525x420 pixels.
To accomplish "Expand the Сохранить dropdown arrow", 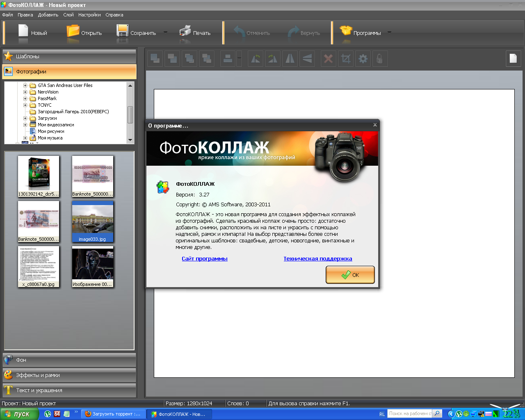I will pyautogui.click(x=166, y=32).
